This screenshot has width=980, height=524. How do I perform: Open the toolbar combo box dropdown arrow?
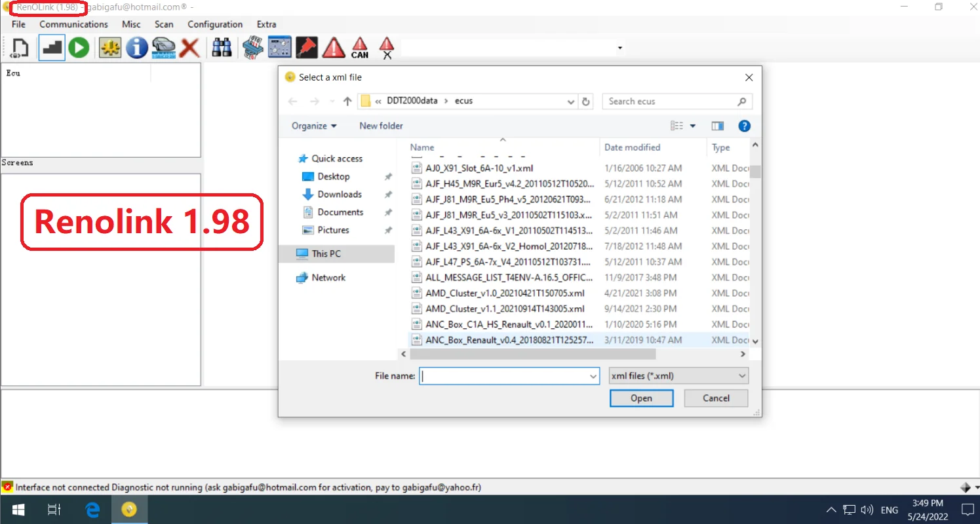pyautogui.click(x=619, y=48)
